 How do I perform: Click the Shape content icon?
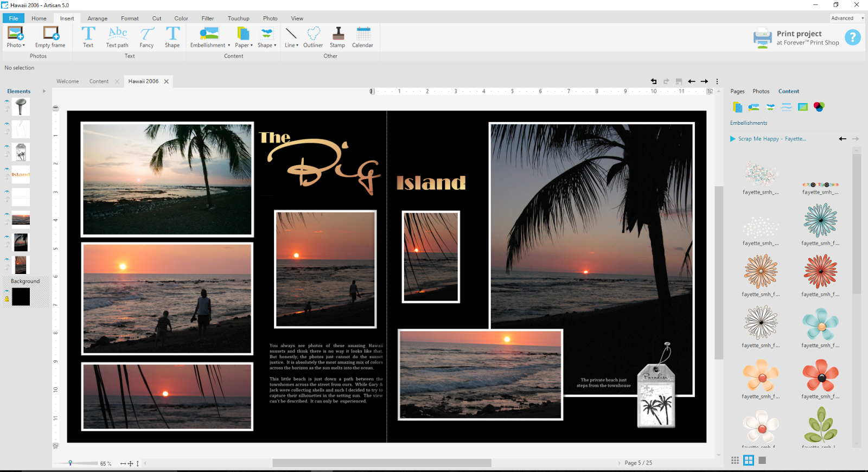pyautogui.click(x=266, y=34)
